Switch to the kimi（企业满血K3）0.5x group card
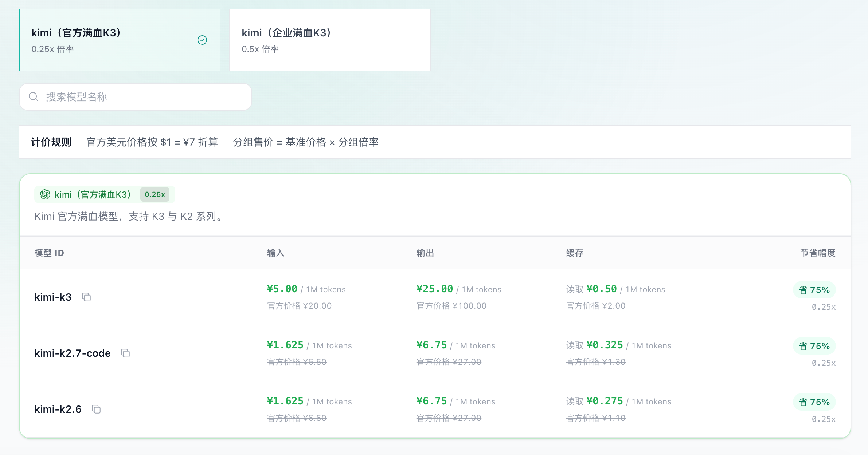The height and width of the screenshot is (455, 868). (x=330, y=40)
